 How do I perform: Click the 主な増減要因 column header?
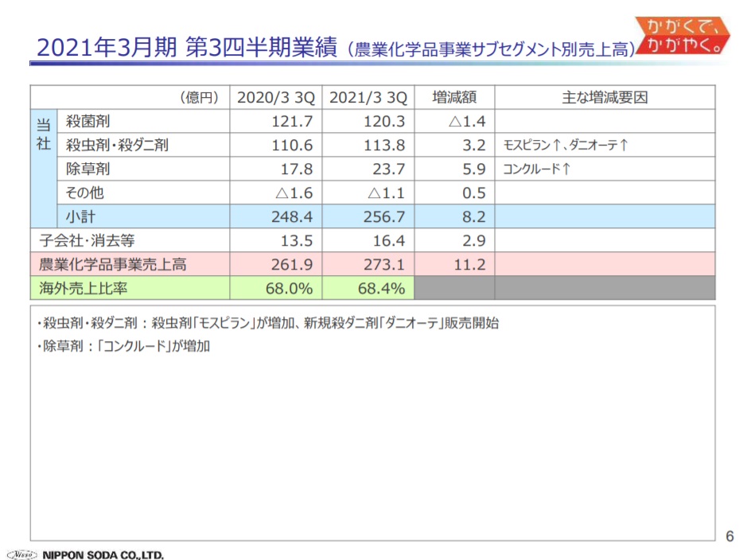click(605, 98)
